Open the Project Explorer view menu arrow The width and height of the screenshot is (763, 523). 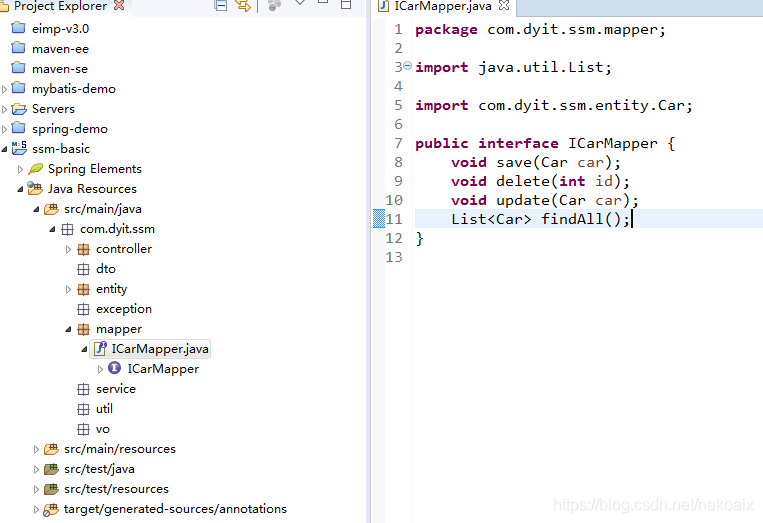300,4
